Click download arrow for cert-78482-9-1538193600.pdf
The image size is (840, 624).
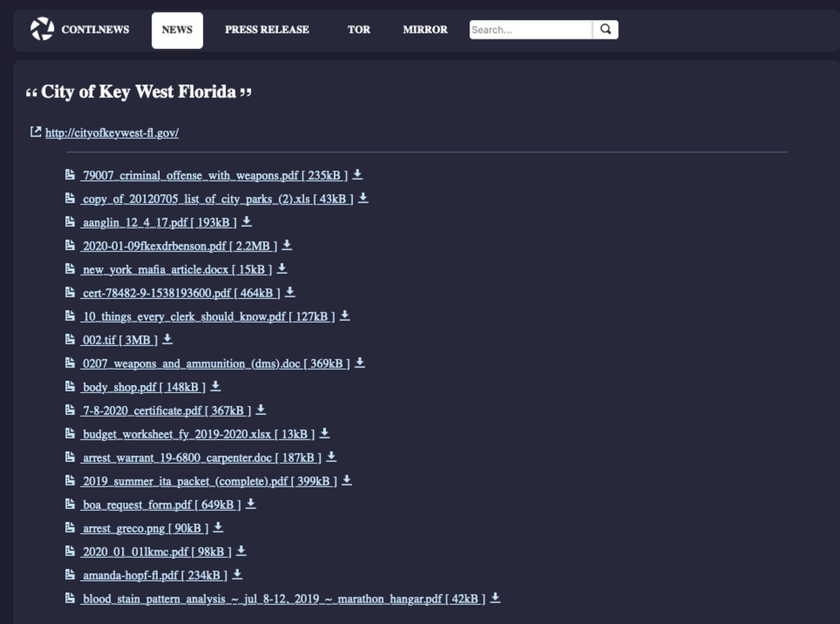(x=290, y=292)
